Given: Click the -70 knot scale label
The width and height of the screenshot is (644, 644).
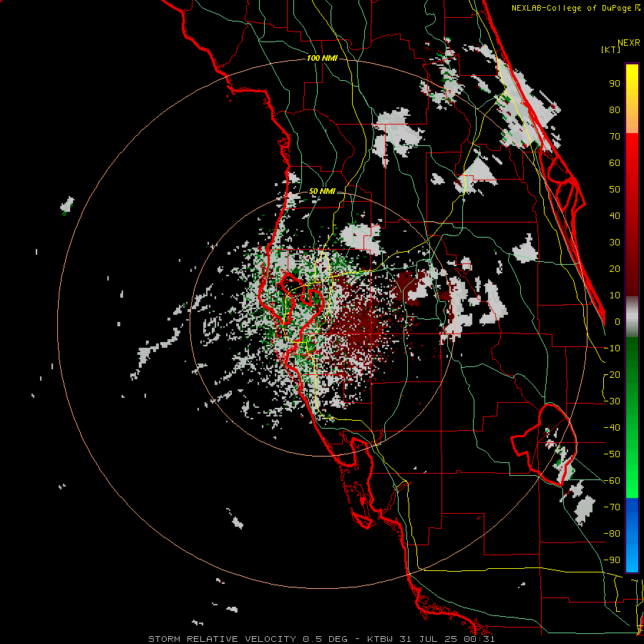Looking at the screenshot, I should (612, 507).
